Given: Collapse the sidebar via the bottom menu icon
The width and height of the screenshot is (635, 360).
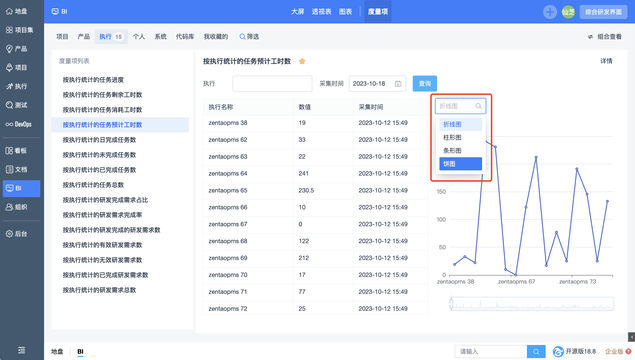Looking at the screenshot, I should [21, 350].
